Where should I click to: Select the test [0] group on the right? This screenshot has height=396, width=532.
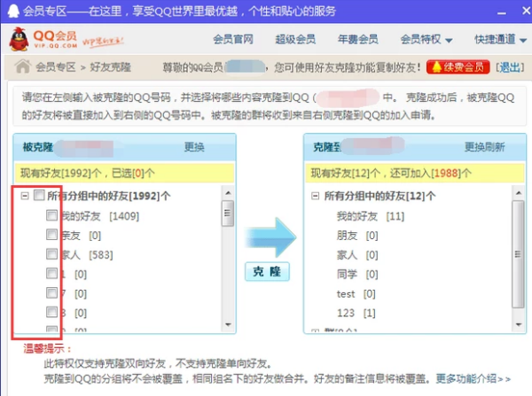coord(356,293)
